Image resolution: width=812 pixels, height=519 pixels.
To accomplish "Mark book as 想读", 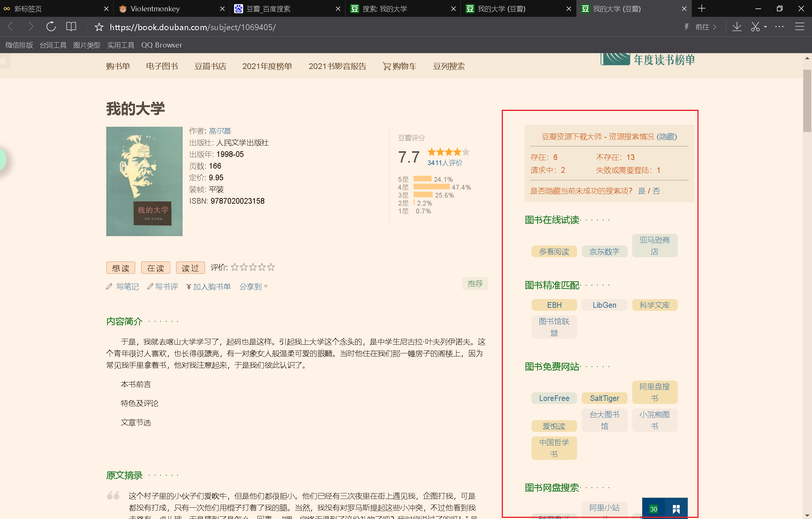I will 121,268.
